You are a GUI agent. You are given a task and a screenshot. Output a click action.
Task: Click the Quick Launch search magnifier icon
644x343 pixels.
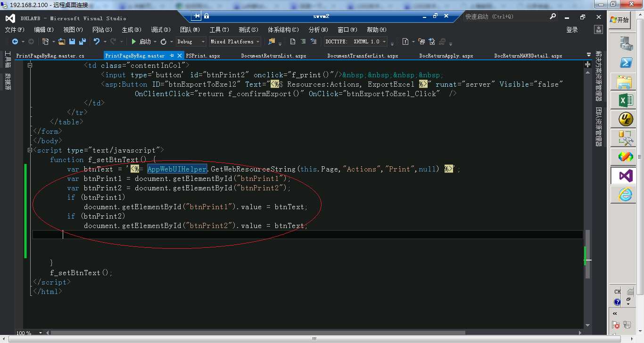(x=553, y=16)
